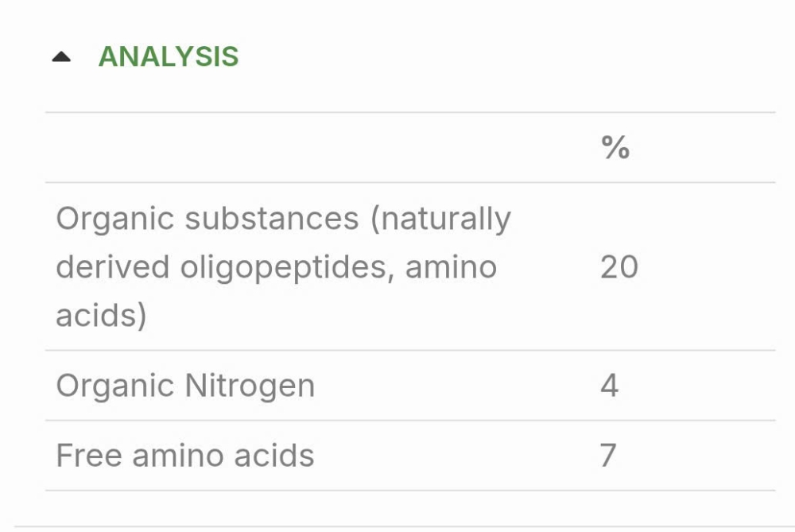Click the word derived in the description
The width and height of the screenshot is (795, 532).
point(113,266)
